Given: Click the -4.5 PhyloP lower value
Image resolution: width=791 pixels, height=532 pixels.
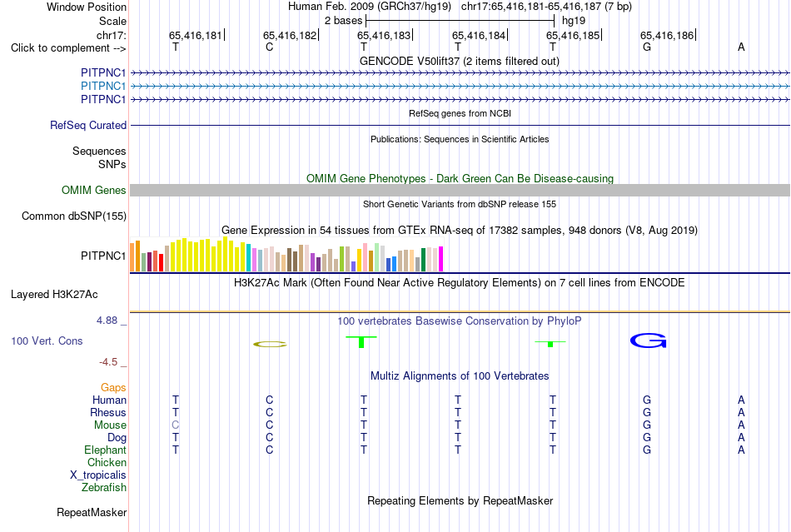Looking at the screenshot, I should 108,362.
